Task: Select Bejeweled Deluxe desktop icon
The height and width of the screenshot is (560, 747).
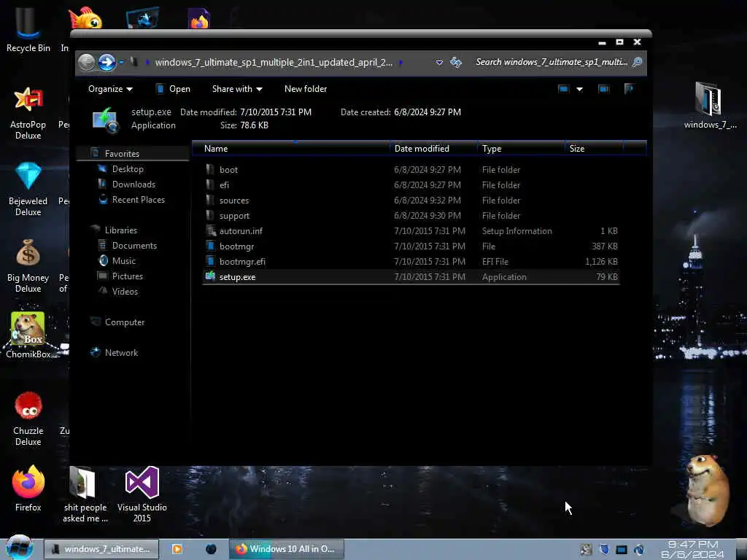Action: pyautogui.click(x=28, y=189)
